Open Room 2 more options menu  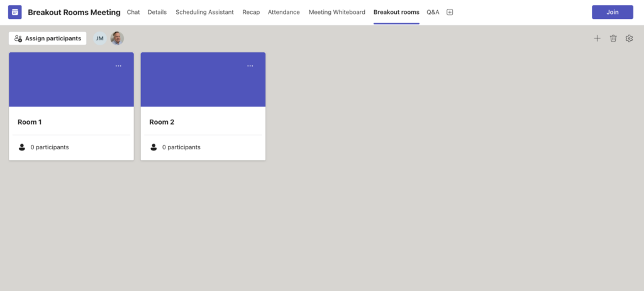pos(250,66)
